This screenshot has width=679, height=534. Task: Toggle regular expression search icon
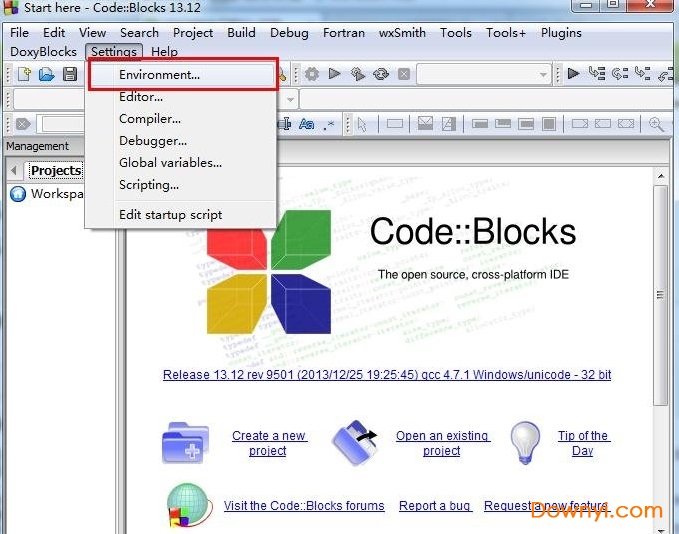pyautogui.click(x=330, y=125)
